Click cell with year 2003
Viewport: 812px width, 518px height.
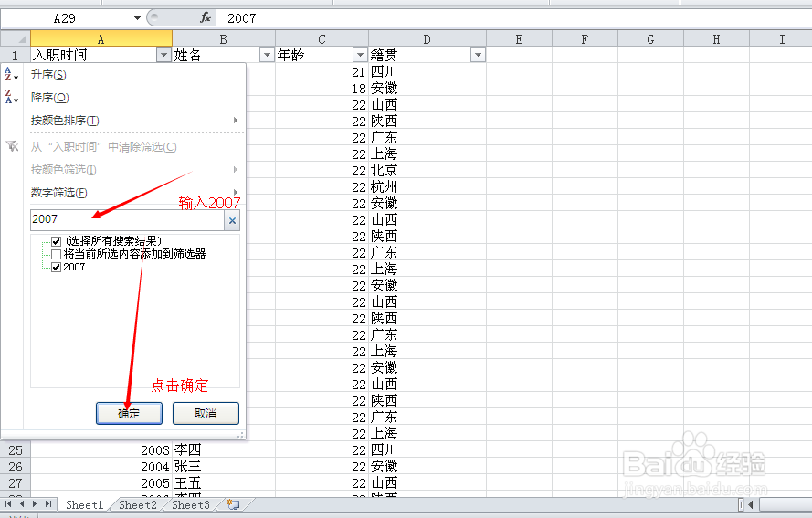pos(101,450)
